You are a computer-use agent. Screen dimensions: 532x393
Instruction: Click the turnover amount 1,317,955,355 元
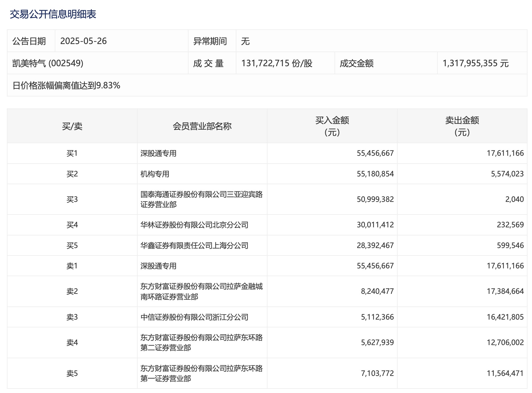point(475,63)
